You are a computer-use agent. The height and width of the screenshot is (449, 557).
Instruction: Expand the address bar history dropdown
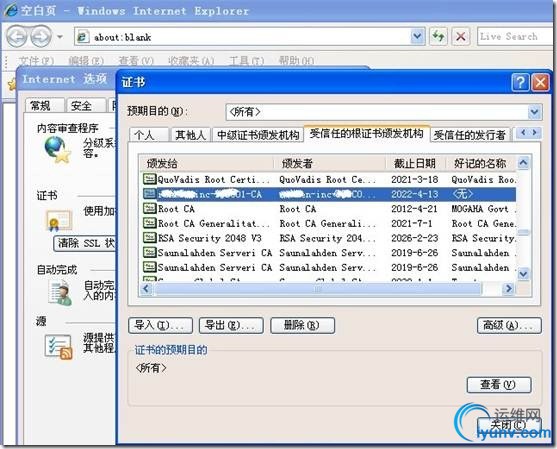point(417,36)
